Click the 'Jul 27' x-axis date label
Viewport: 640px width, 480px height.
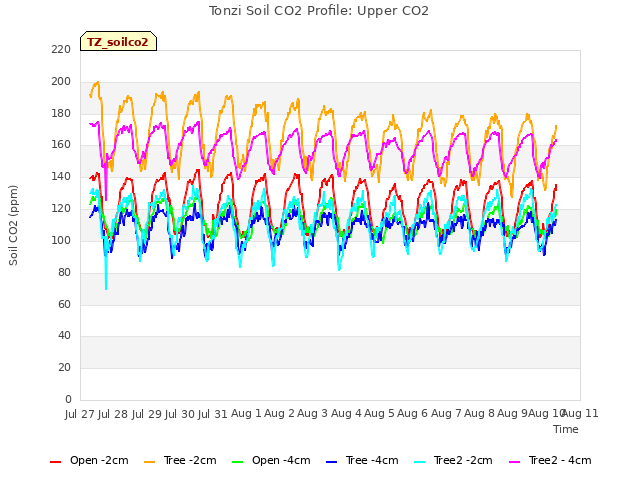(x=80, y=414)
